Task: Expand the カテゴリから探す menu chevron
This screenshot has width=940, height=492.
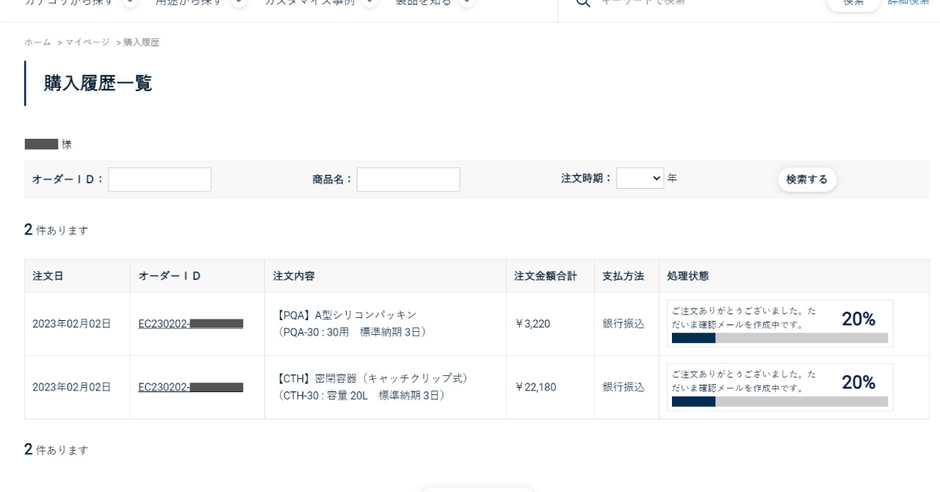Action: point(130,3)
